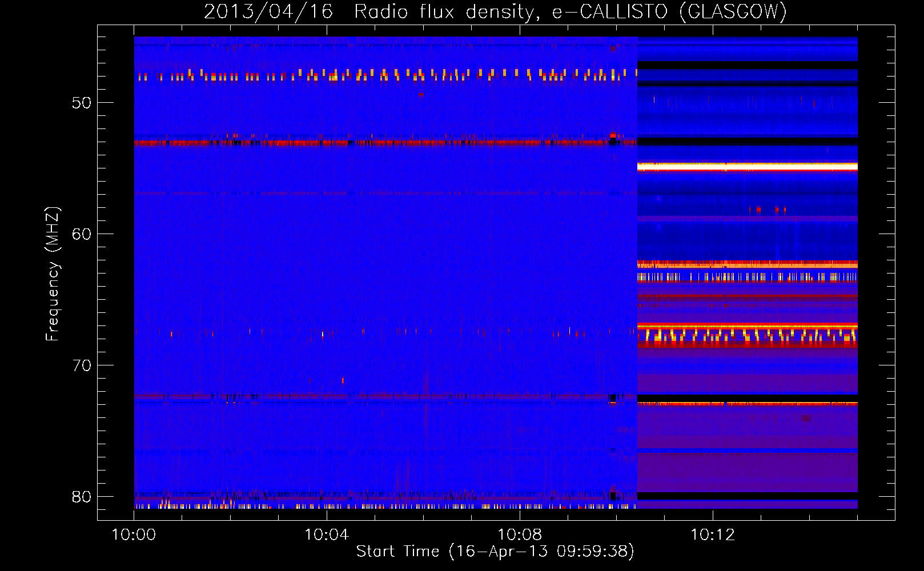This screenshot has width=924, height=571.
Task: Click the bright white emission band near 55 MHz
Action: point(748,167)
